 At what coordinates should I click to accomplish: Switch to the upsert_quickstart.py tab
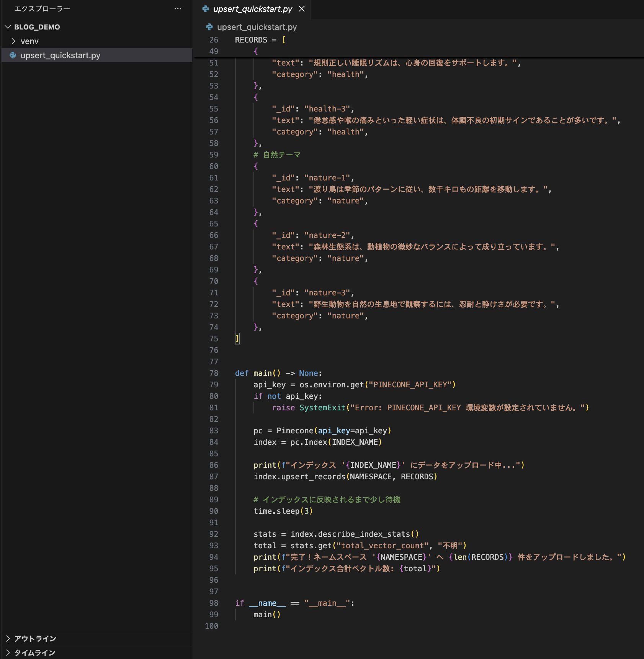252,9
